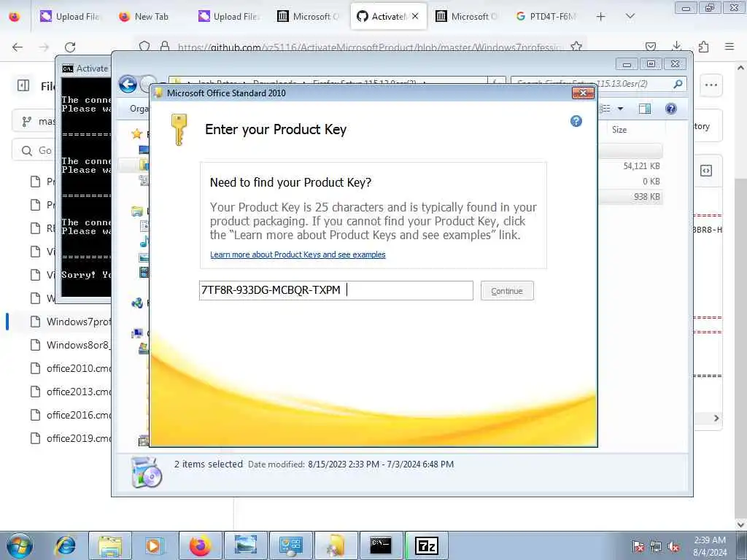Open GitHub more options three-dot button

tap(711, 85)
